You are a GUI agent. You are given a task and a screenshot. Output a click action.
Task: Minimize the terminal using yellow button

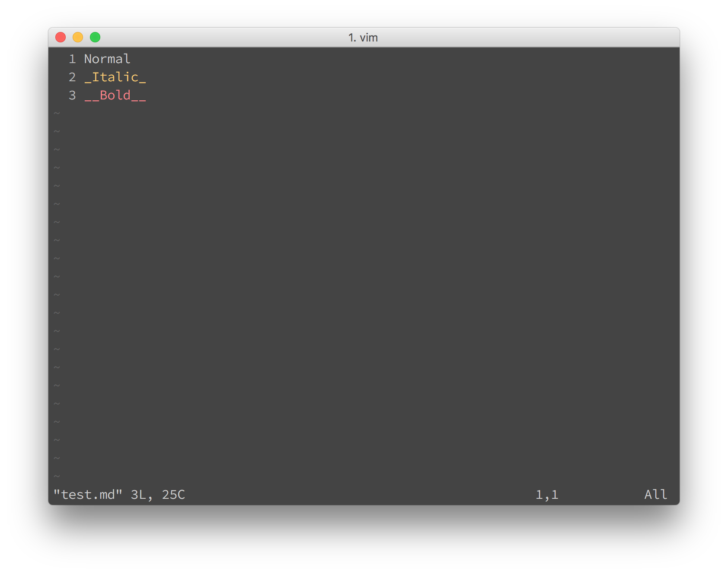[78, 38]
